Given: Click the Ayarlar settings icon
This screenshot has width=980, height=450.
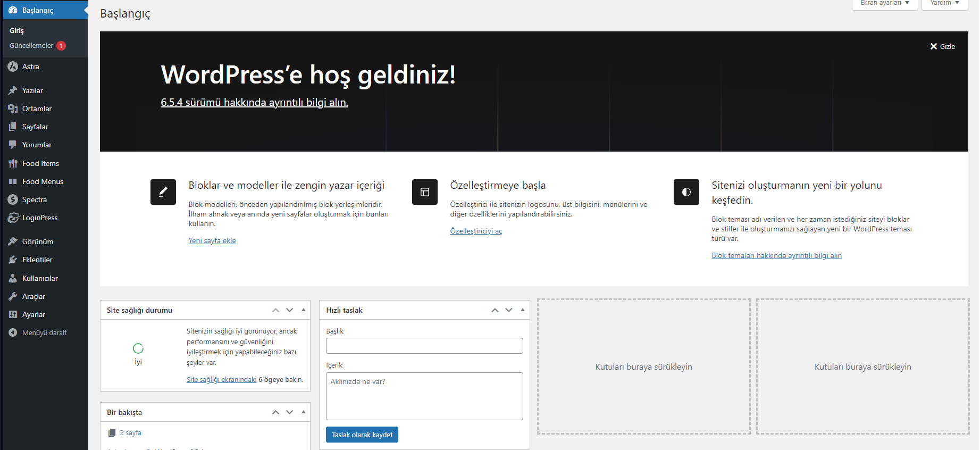Looking at the screenshot, I should [x=13, y=314].
